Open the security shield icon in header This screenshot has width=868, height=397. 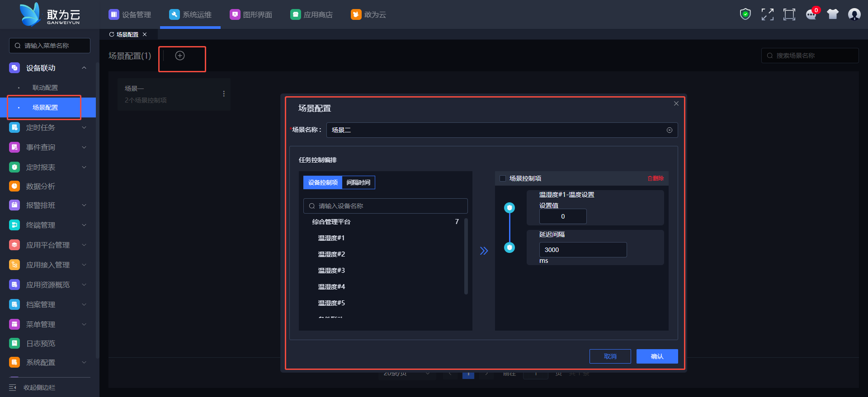coord(745,14)
